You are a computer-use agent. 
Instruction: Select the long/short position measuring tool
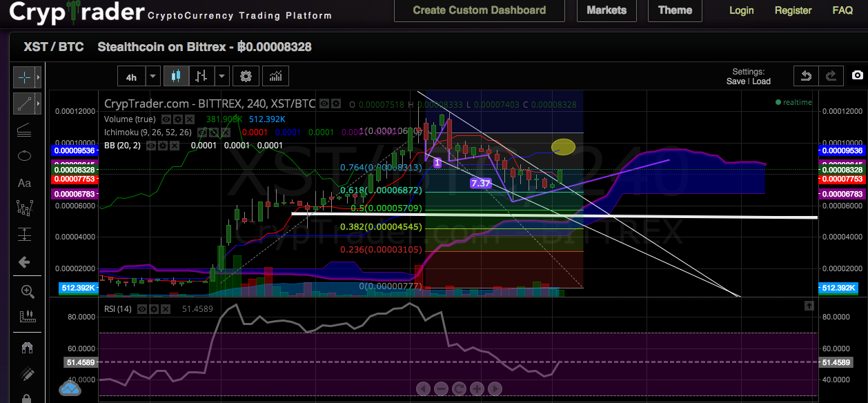[x=24, y=235]
